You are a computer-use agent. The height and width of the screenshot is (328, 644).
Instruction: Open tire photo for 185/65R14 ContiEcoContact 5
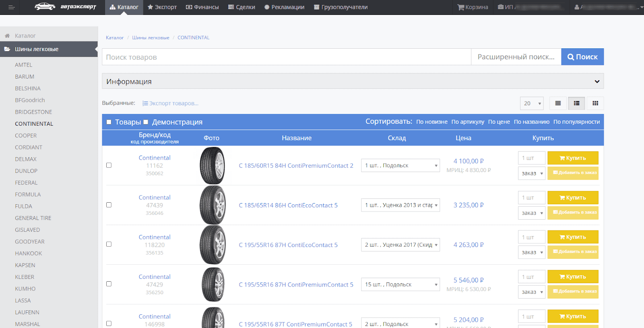pyautogui.click(x=213, y=205)
